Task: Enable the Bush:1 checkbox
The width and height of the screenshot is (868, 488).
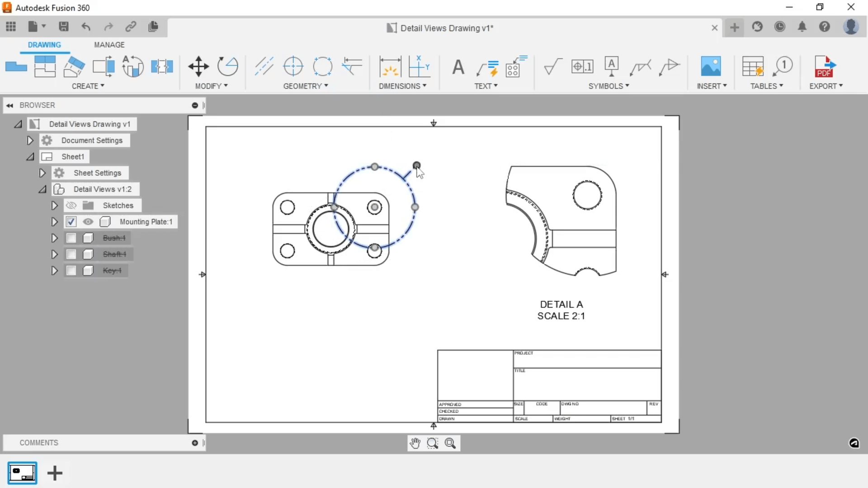Action: pyautogui.click(x=71, y=238)
